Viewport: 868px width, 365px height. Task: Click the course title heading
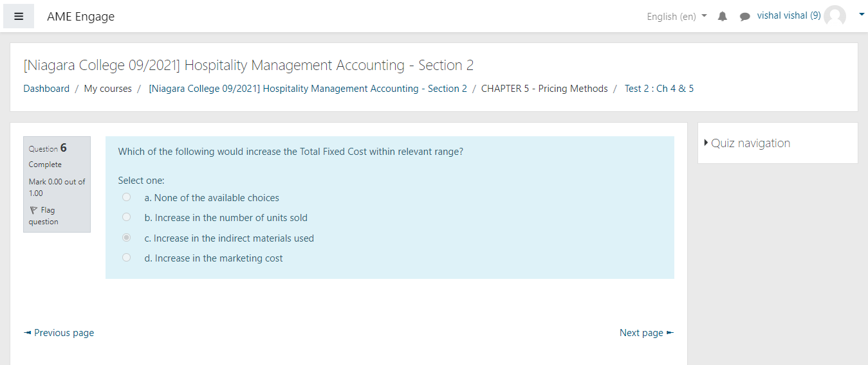pos(248,65)
